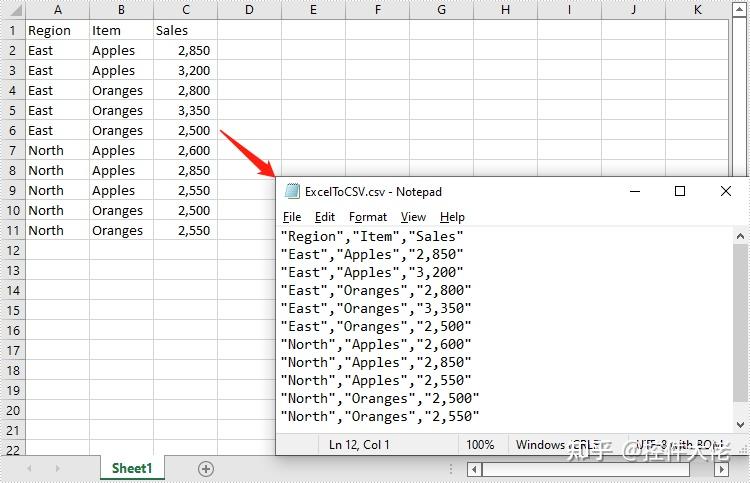The height and width of the screenshot is (483, 750).
Task: Click the Oranges cell in row 4
Action: (x=121, y=90)
